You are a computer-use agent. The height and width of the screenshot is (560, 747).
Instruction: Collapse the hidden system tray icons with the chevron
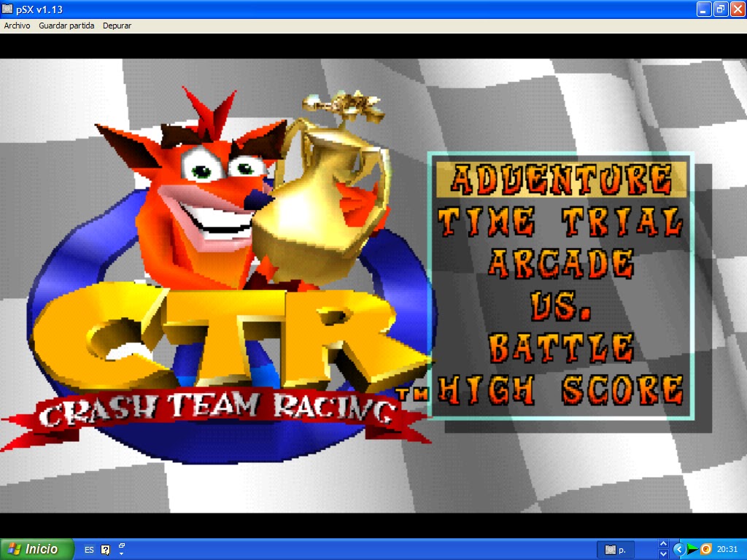[x=679, y=549]
